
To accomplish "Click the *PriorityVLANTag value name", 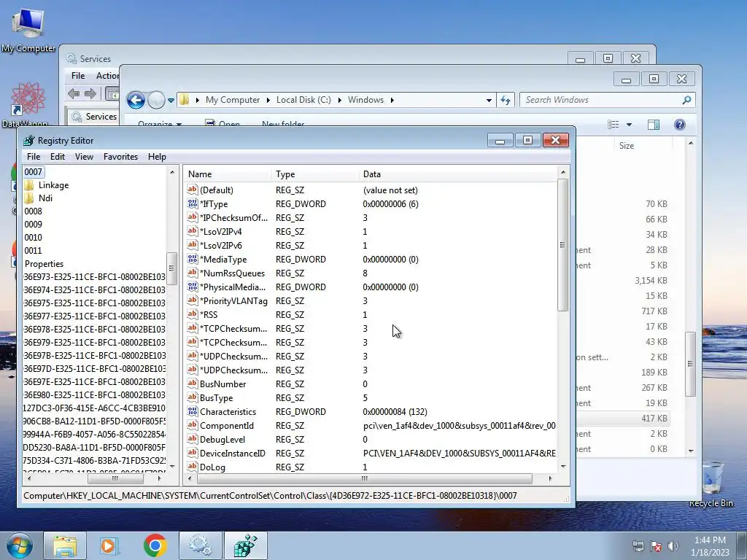I will tap(233, 301).
